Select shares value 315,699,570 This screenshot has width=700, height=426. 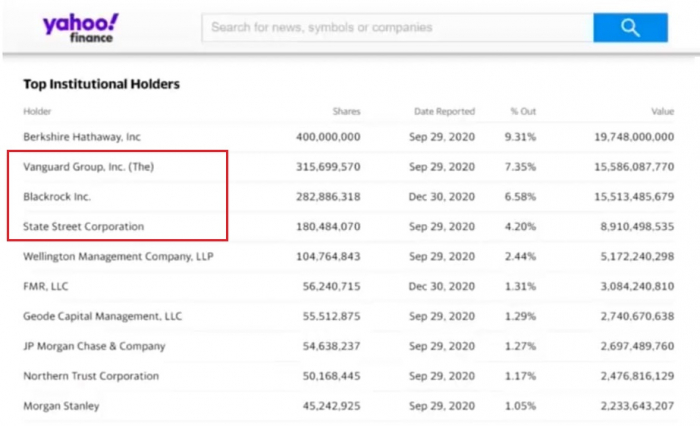coord(328,167)
